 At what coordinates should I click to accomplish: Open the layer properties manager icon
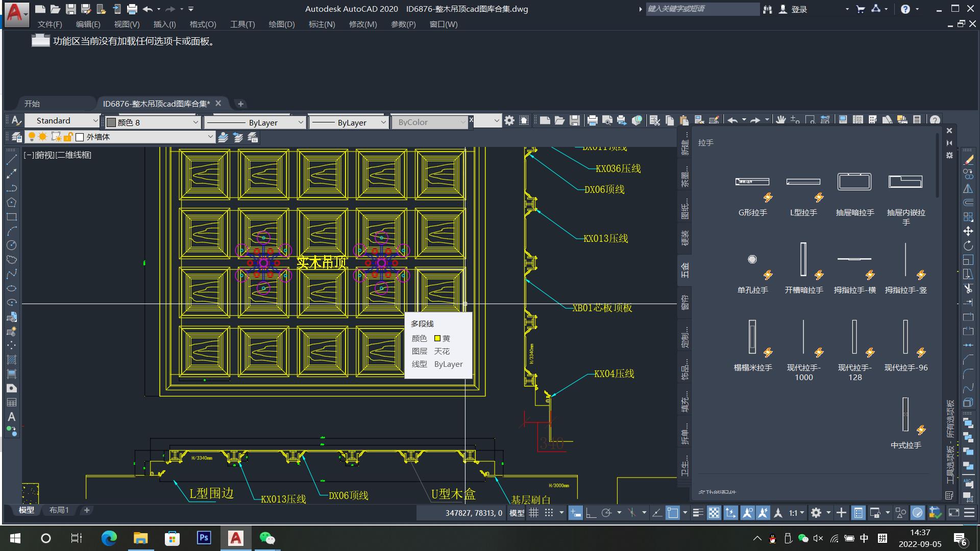tap(16, 137)
